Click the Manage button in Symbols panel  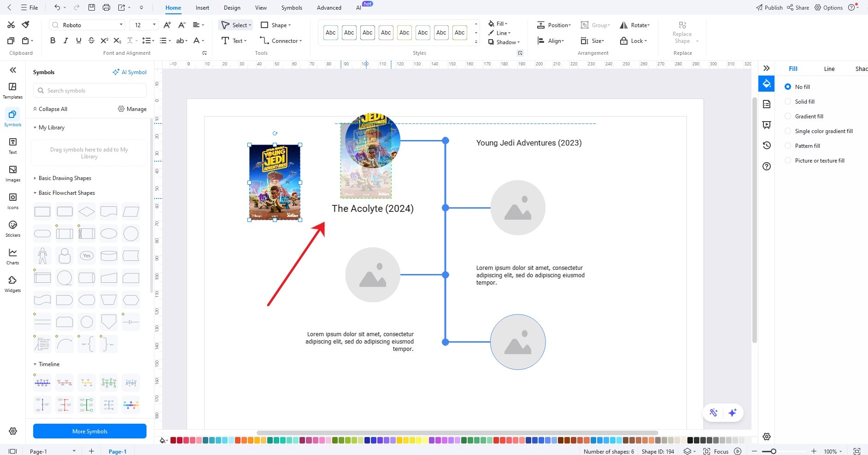pos(132,109)
